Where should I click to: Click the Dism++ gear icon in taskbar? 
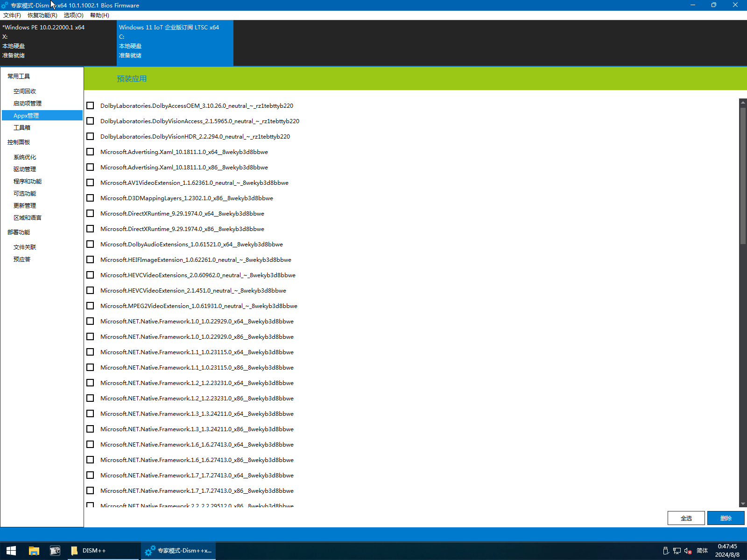pos(150,551)
